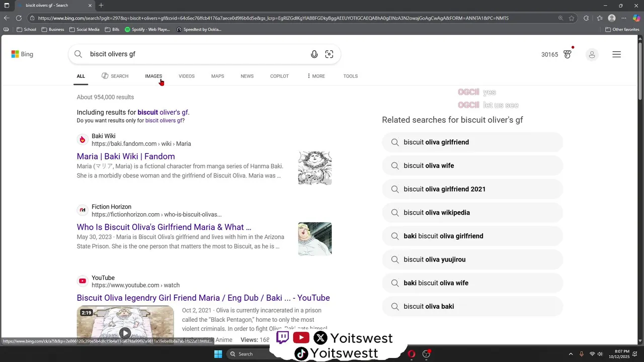Expand the MORE dropdown
Screen dimensions: 644x362
(x=316, y=76)
